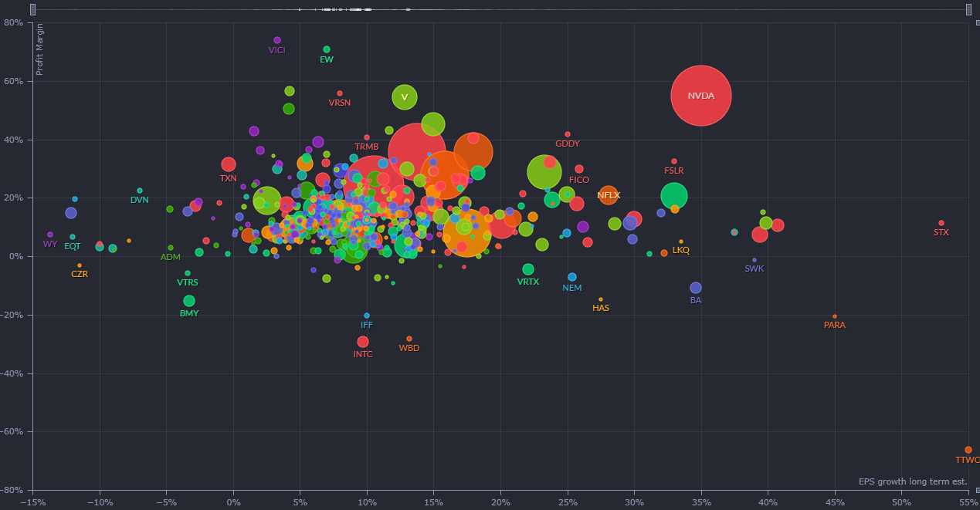
Task: Select the blue BA bubble
Action: (696, 288)
